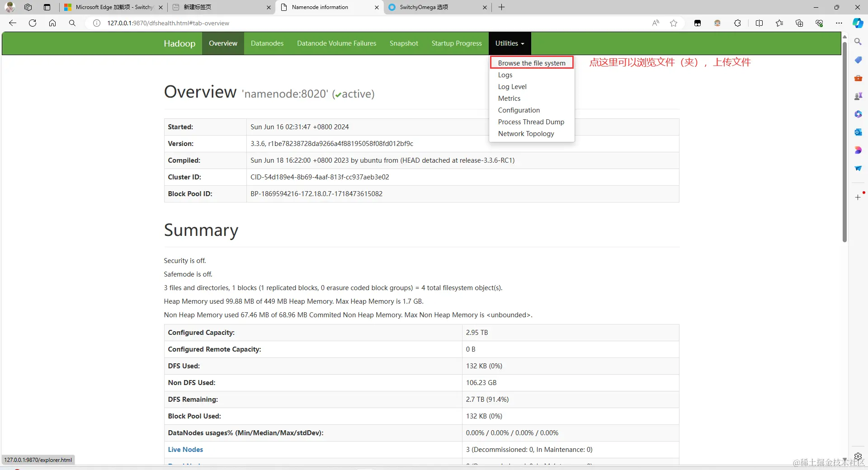This screenshot has height=470, width=868.
Task: Select Process Thread Dump
Action: [x=531, y=122]
